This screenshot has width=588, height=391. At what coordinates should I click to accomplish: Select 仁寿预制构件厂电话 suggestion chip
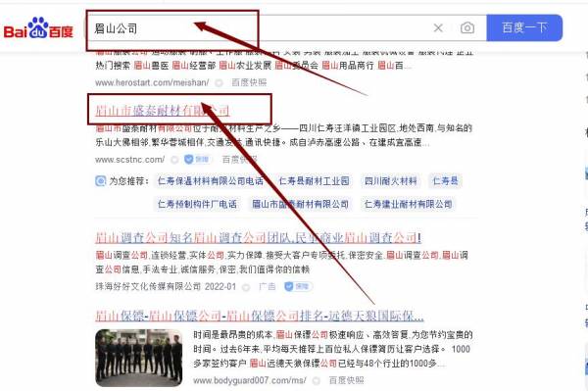197,204
